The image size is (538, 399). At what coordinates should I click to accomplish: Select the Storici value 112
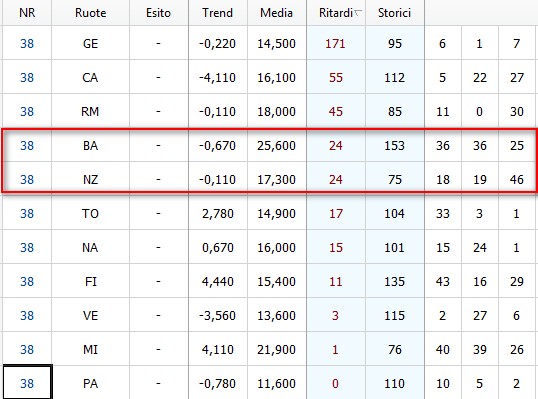pyautogui.click(x=395, y=78)
